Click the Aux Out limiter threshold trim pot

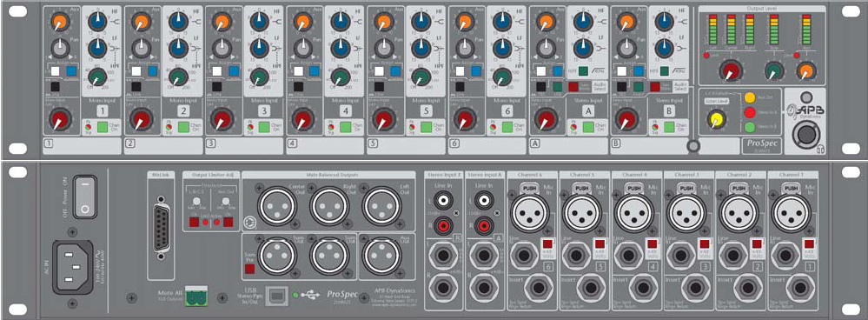[227, 200]
